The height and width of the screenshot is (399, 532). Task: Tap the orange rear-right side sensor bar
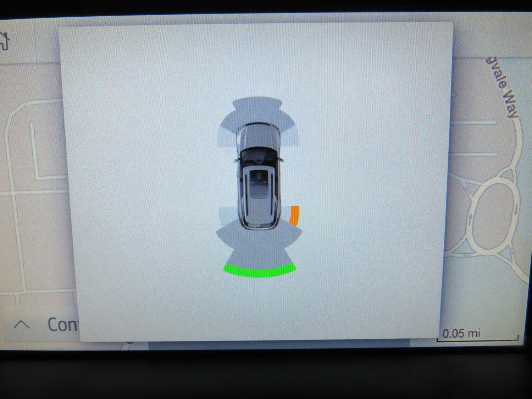pyautogui.click(x=295, y=215)
